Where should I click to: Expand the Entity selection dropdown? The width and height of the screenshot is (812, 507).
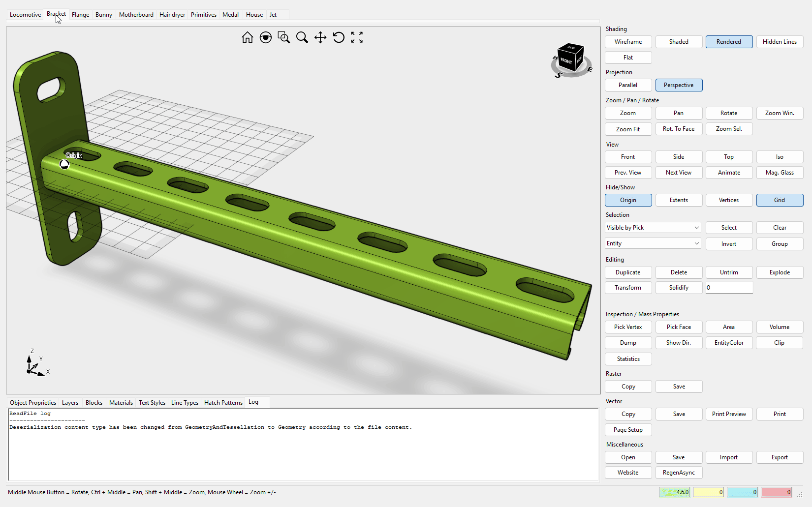tap(653, 243)
